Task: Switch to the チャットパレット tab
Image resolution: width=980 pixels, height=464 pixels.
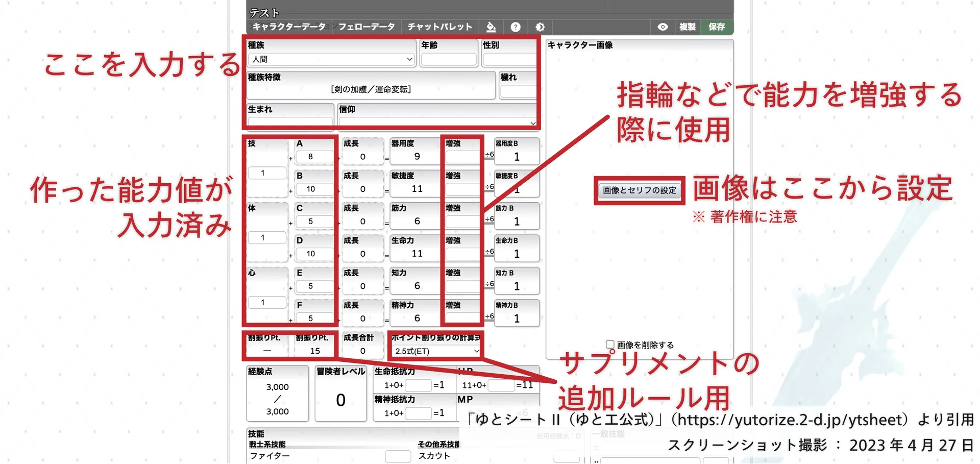Action: [x=439, y=27]
